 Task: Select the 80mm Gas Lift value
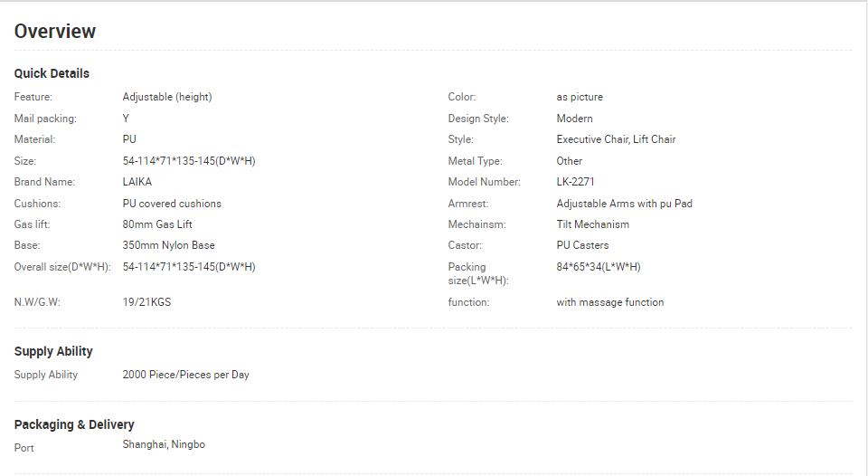(157, 224)
